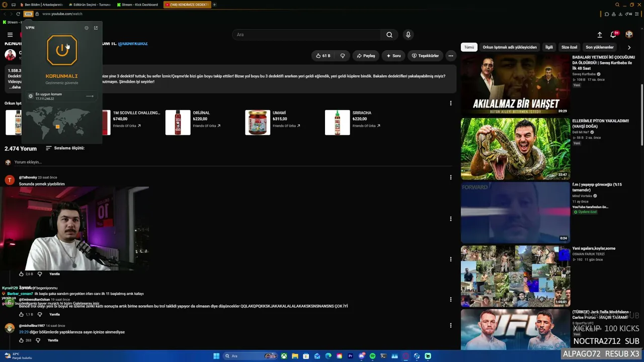Show more filter chips with right arrow
Image resolution: width=644 pixels, height=362 pixels.
click(x=629, y=47)
